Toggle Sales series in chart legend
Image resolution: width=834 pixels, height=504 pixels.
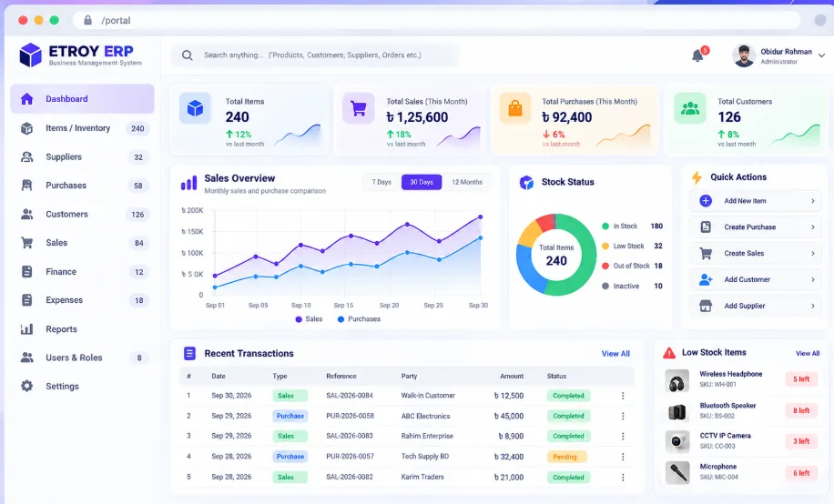pos(309,319)
